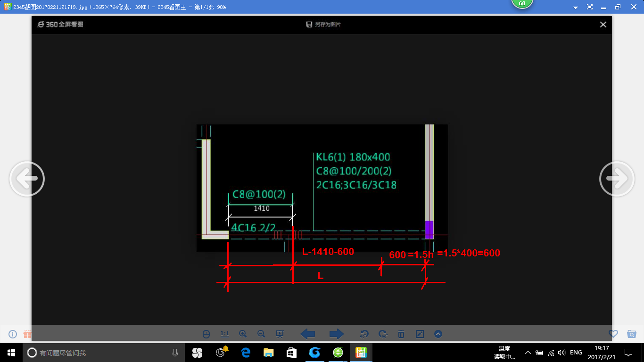Open the image info panel
The image size is (644, 362).
pyautogui.click(x=13, y=334)
